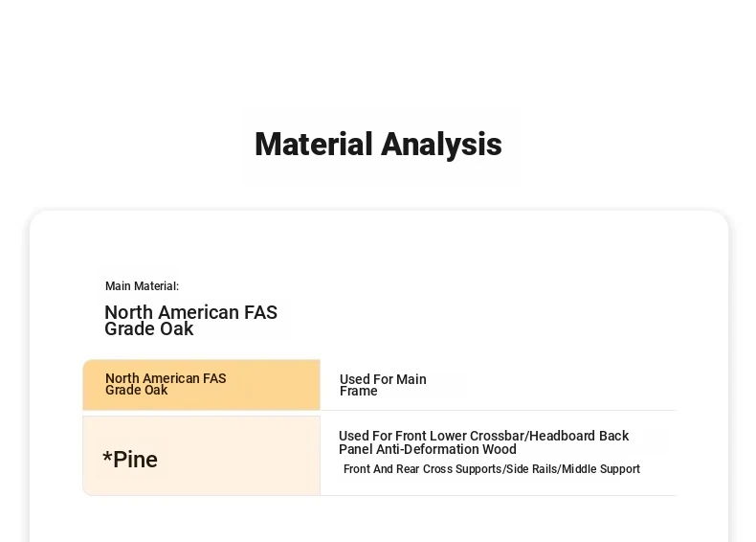Select the Panel Anti-Deformation Wood phrase

[x=428, y=449]
